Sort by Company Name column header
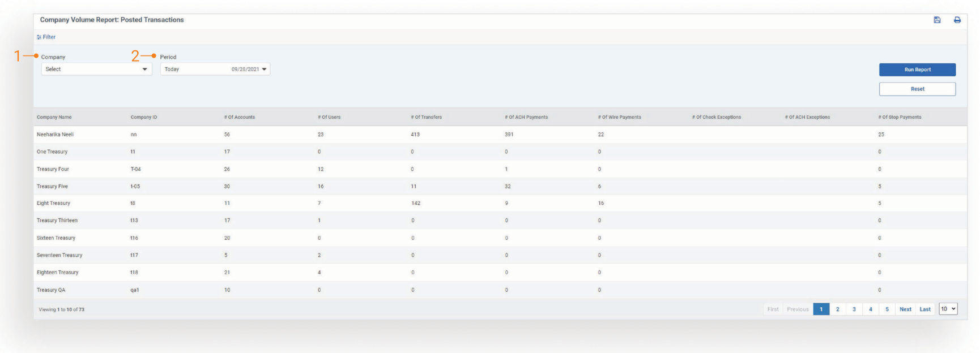 pos(54,117)
